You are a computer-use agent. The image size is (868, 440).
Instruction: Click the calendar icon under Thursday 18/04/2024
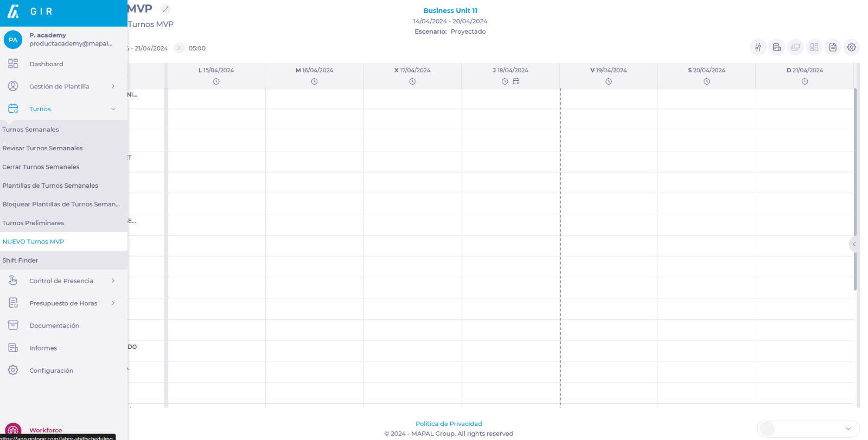pos(516,81)
